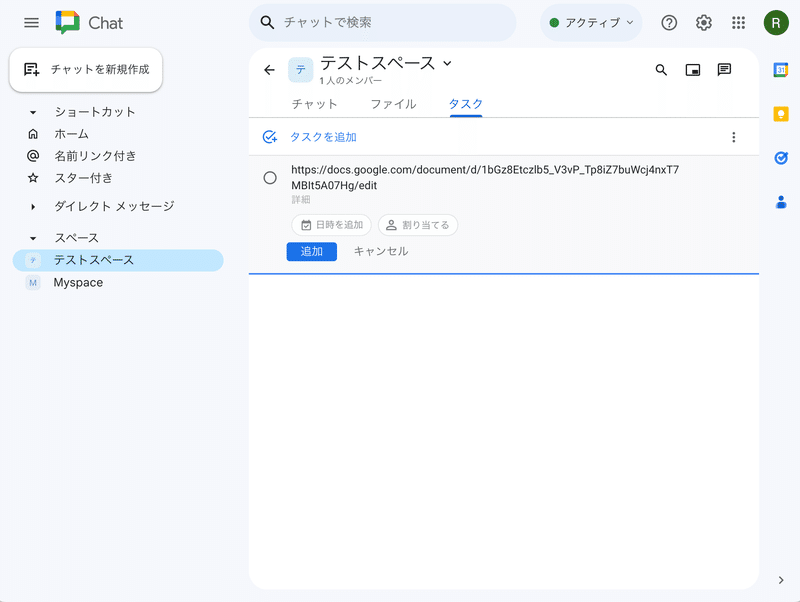Click the blue 追加 button
Image resolution: width=800 pixels, height=602 pixels.
(312, 252)
